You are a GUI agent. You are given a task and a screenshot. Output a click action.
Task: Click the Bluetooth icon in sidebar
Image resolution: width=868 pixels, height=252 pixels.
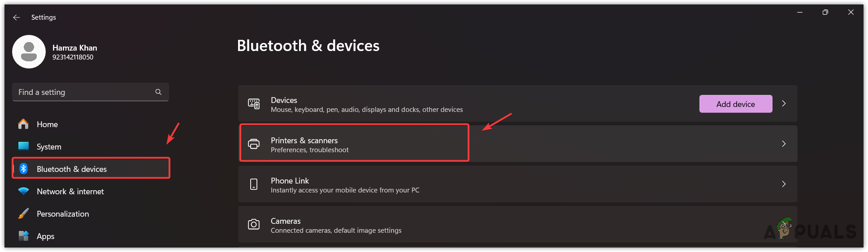pos(24,169)
